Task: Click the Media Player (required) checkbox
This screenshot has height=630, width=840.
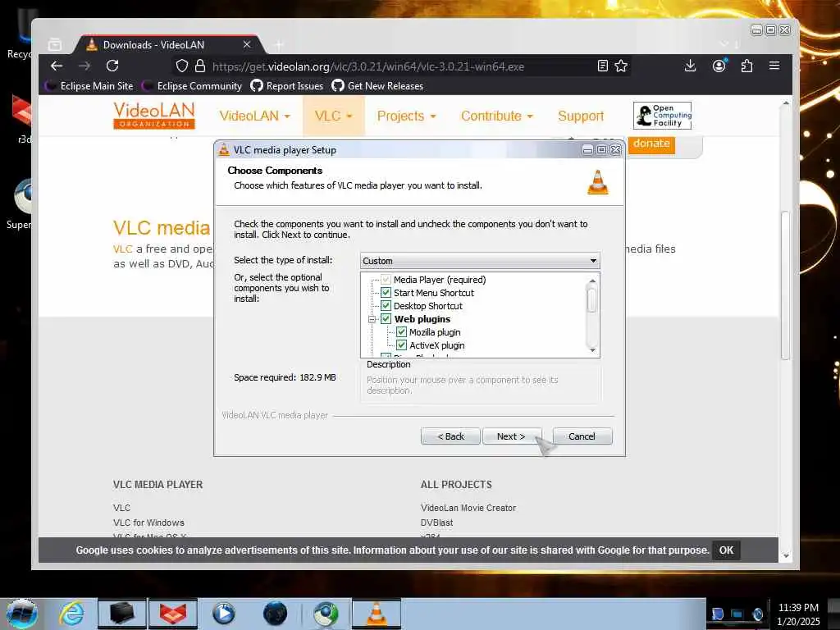Action: [386, 280]
